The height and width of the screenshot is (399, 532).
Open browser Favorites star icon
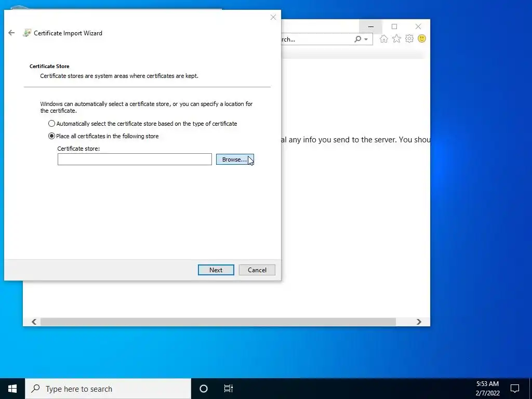point(396,38)
